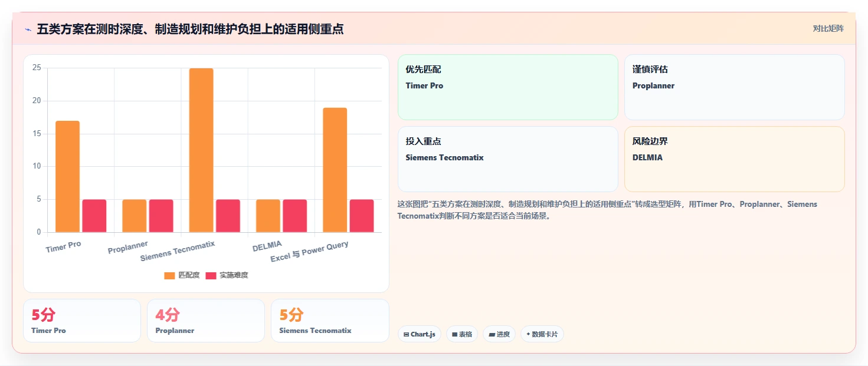This screenshot has height=366, width=868.
Task: Click Siemens Tecnomatix tall orange bar
Action: click(201, 150)
